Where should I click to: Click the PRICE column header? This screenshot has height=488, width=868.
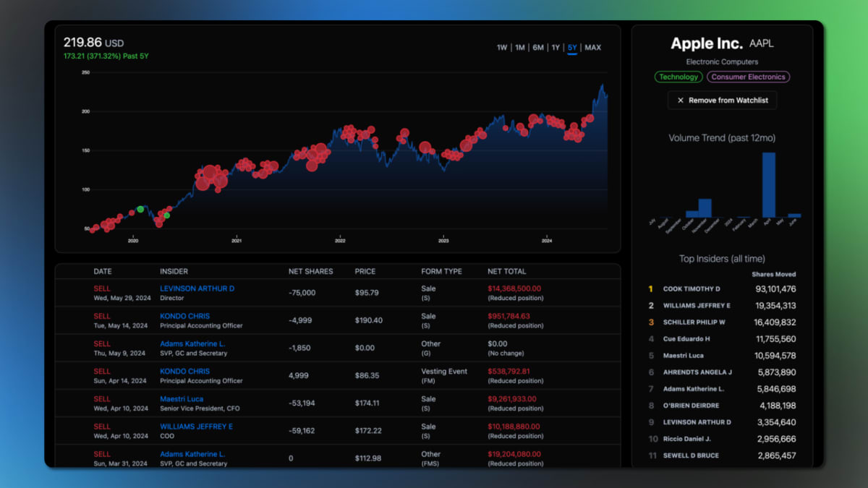365,272
